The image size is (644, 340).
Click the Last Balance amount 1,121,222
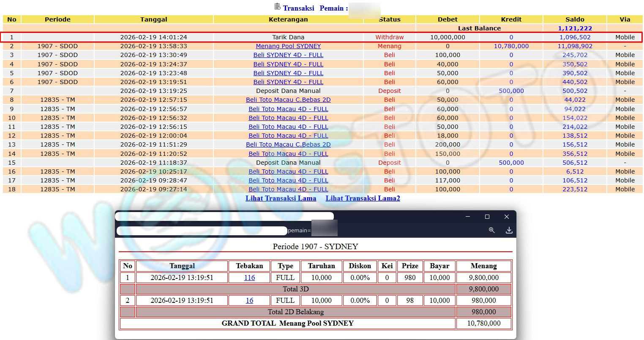575,28
